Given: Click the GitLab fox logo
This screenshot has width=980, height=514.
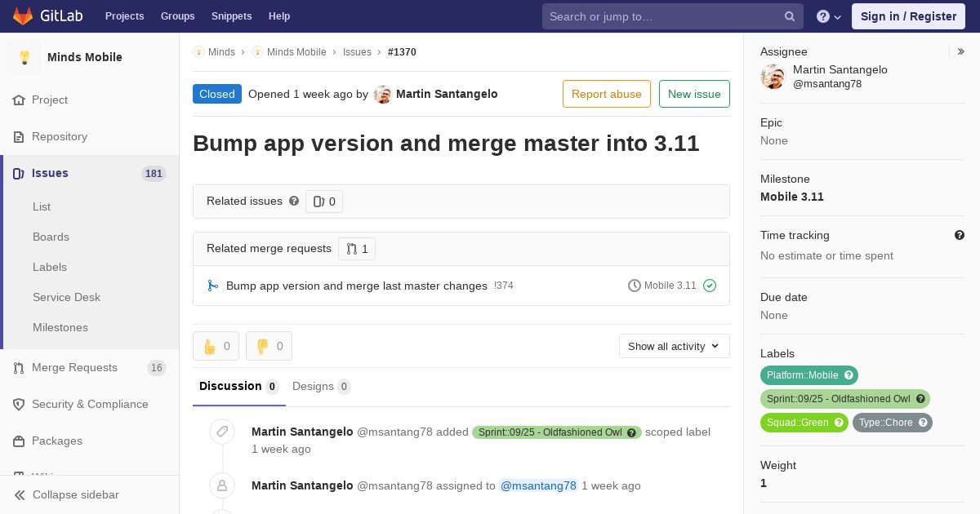Looking at the screenshot, I should (23, 16).
